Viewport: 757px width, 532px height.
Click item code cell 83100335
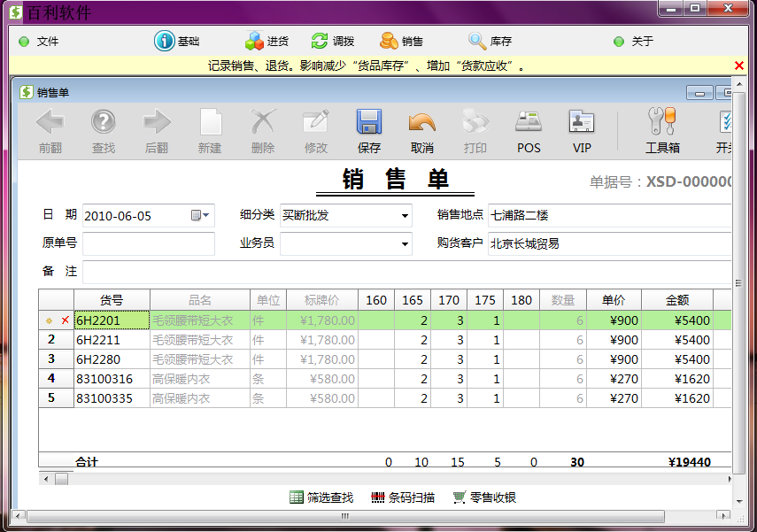pos(112,398)
